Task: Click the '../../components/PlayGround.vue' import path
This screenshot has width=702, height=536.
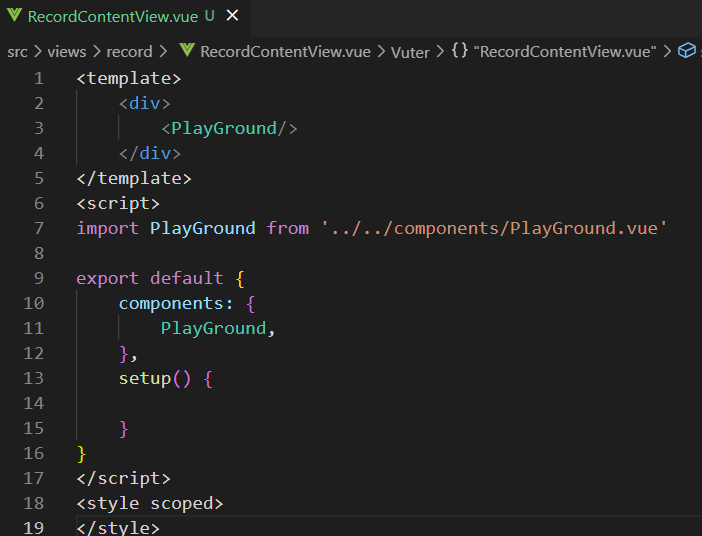Action: tap(494, 229)
